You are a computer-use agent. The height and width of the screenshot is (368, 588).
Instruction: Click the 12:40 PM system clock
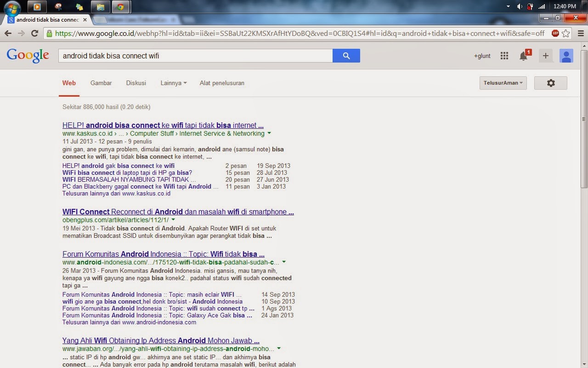pos(565,6)
